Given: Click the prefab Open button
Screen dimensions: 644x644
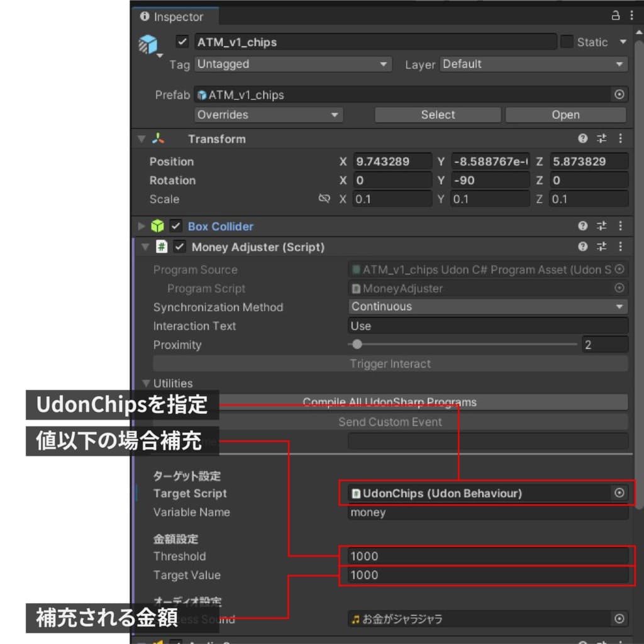Looking at the screenshot, I should pyautogui.click(x=565, y=114).
